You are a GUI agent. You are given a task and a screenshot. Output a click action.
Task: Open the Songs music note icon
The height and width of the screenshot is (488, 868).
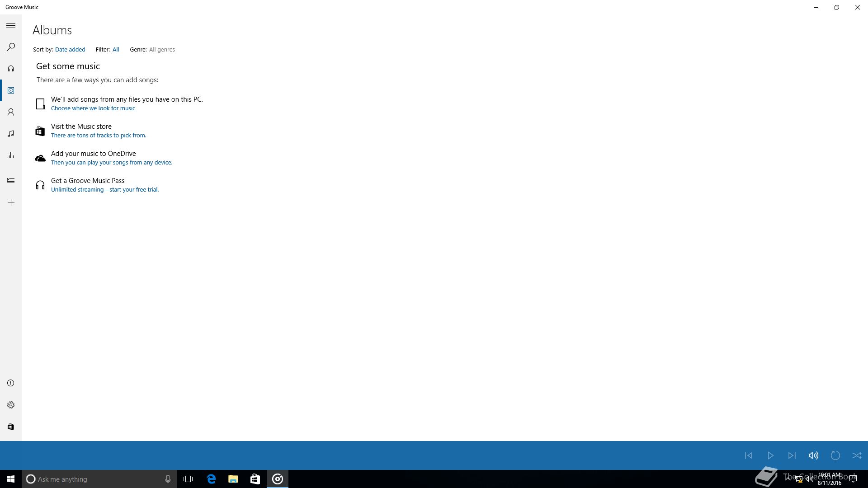11,134
